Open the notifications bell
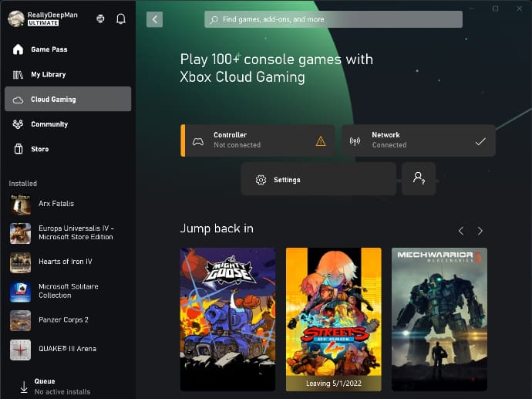The height and width of the screenshot is (399, 532). click(121, 19)
